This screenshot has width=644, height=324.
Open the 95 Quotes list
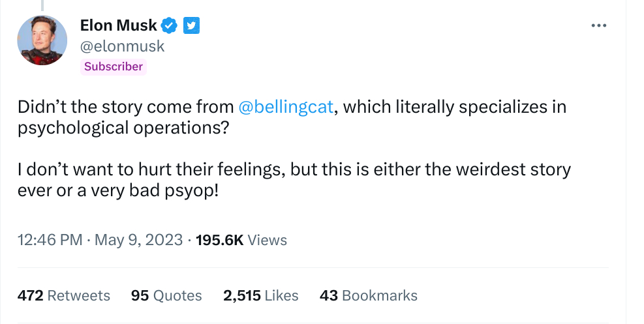[x=166, y=295]
